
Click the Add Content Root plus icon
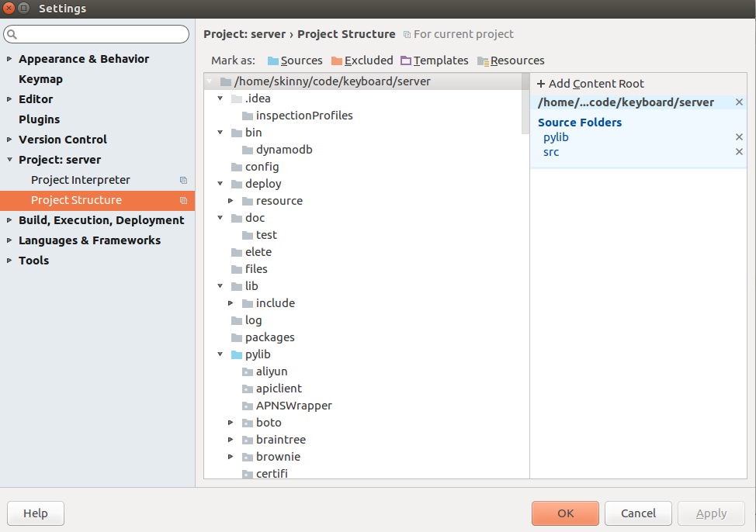pyautogui.click(x=540, y=84)
